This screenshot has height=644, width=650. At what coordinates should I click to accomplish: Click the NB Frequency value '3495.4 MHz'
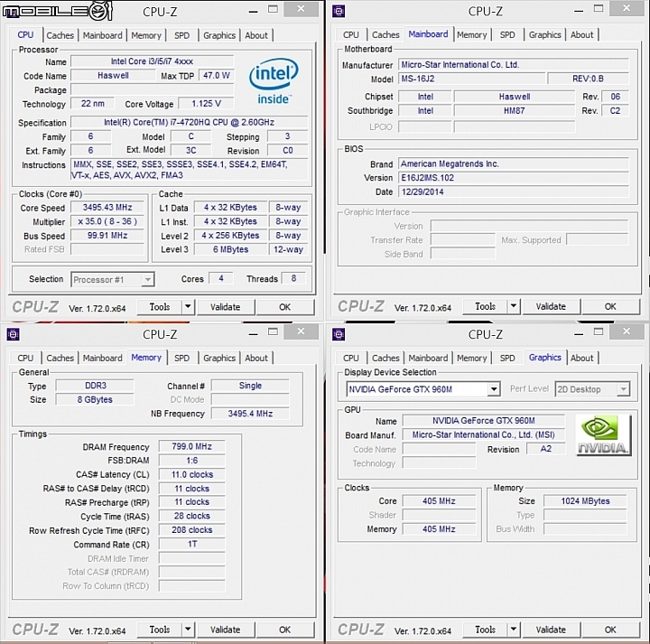click(x=250, y=414)
